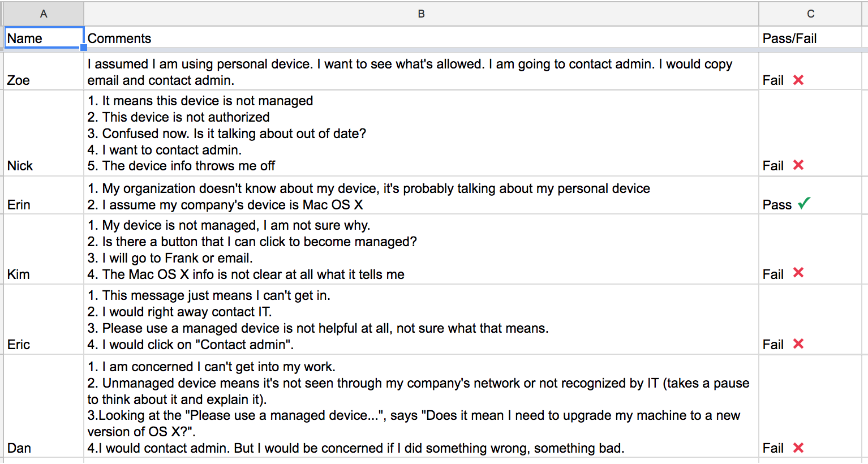Click the red X icon in Eric's row
Screen dimensions: 868x464
click(798, 343)
